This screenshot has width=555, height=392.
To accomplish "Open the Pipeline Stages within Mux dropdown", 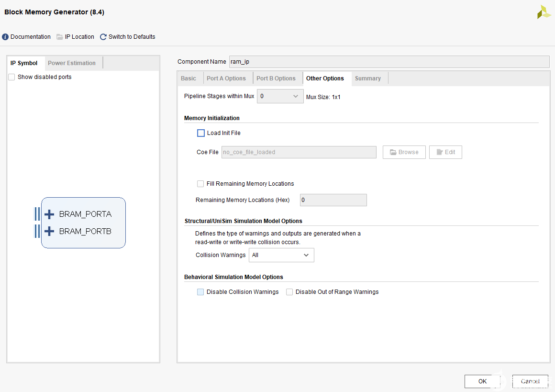I will 280,96.
